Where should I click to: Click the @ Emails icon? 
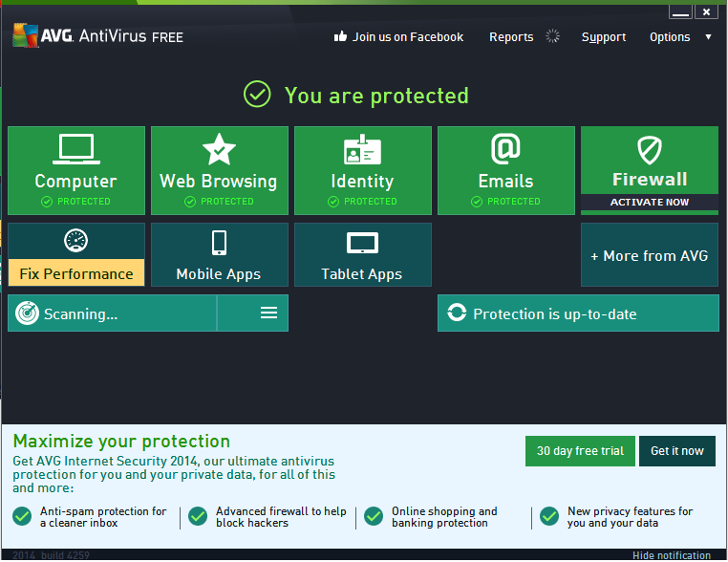pyautogui.click(x=505, y=149)
